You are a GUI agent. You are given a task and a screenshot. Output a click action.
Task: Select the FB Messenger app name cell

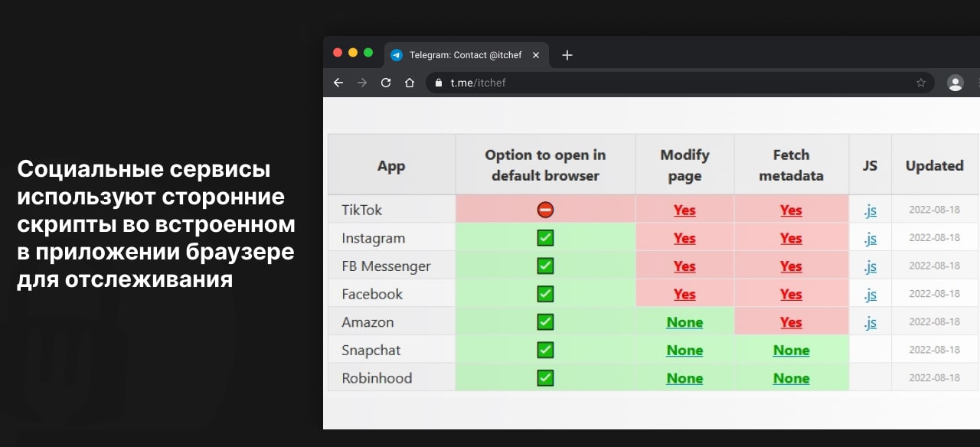tap(391, 266)
